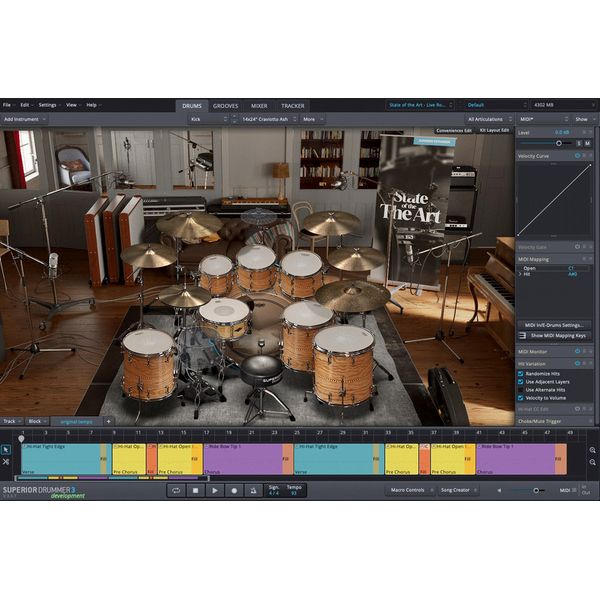Screen dimensions: 600x600
Task: Arm the Record button
Action: (x=234, y=491)
